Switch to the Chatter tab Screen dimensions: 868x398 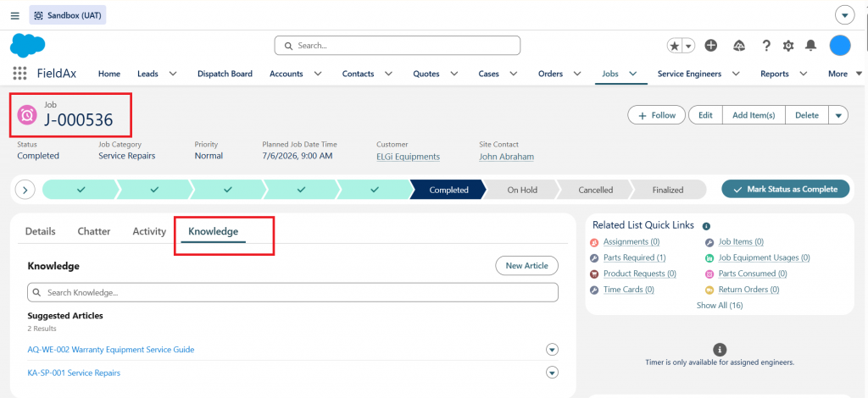(x=94, y=232)
